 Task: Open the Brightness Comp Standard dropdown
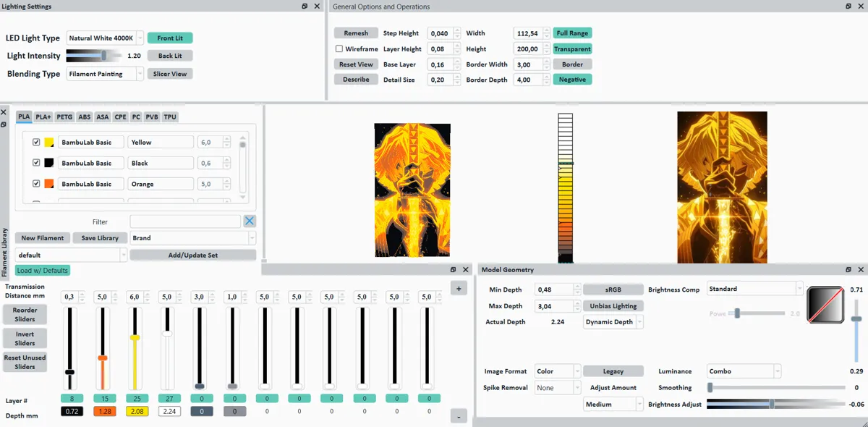(x=755, y=289)
